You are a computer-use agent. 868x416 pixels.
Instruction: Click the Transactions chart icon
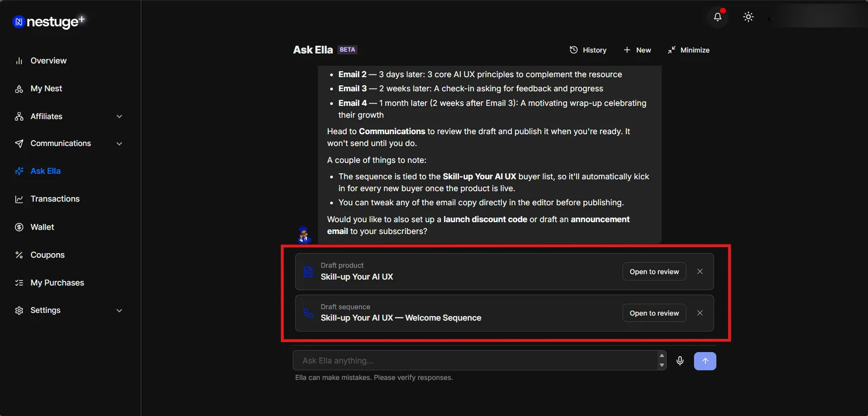coord(19,199)
